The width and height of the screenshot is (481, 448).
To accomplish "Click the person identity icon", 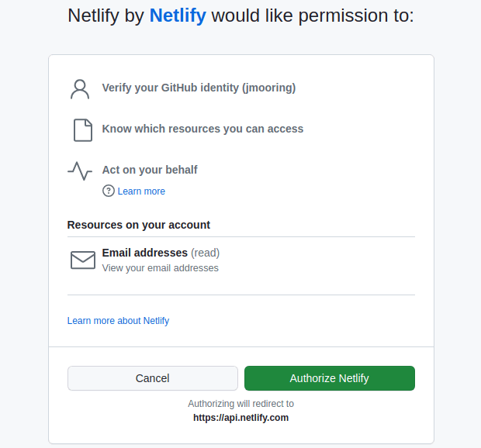I will [80, 88].
